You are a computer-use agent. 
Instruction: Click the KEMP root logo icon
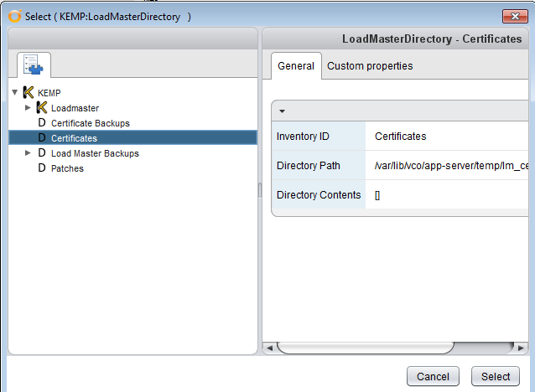point(29,92)
